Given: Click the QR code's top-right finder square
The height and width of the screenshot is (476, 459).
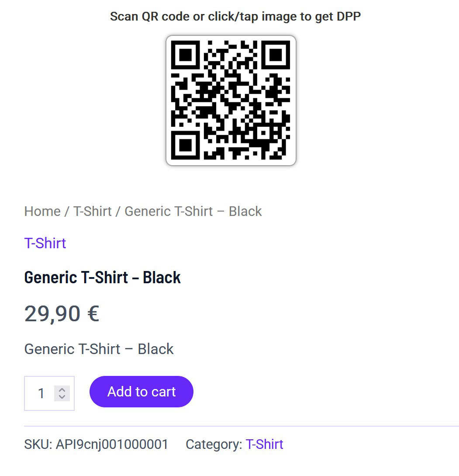Looking at the screenshot, I should (276, 56).
